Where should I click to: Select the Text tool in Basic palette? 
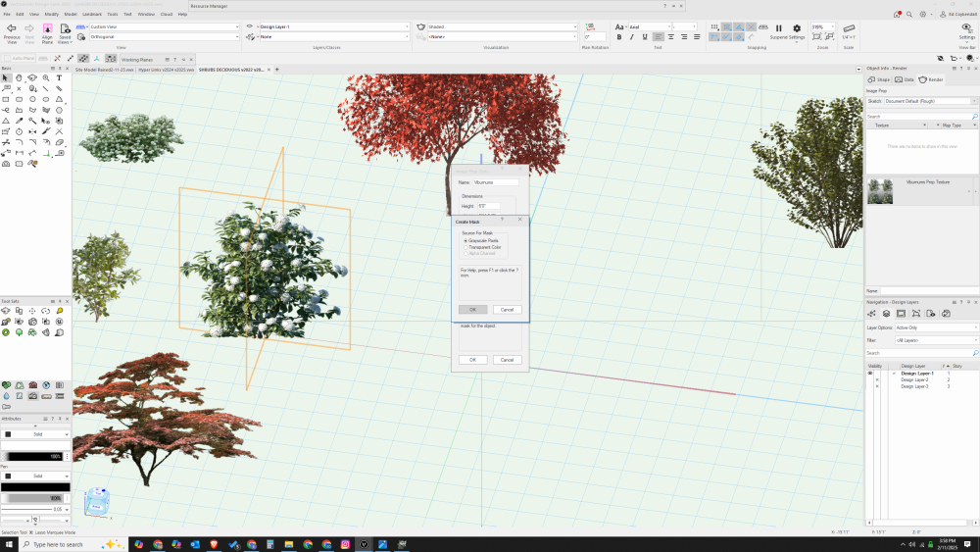click(59, 77)
